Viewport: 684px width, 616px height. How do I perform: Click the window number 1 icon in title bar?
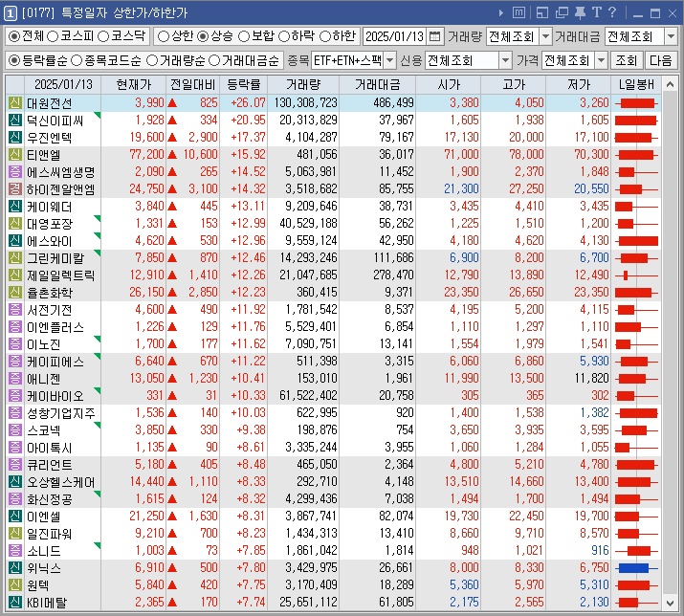click(x=10, y=13)
